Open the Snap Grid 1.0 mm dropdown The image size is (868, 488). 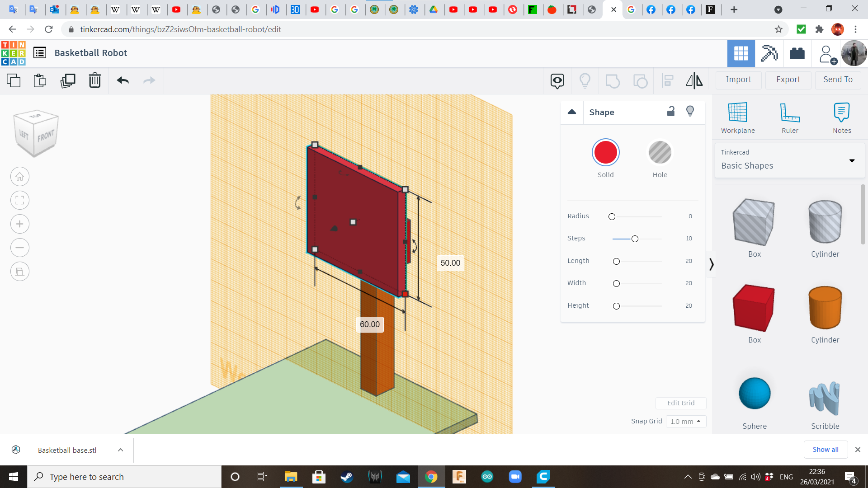click(x=685, y=421)
